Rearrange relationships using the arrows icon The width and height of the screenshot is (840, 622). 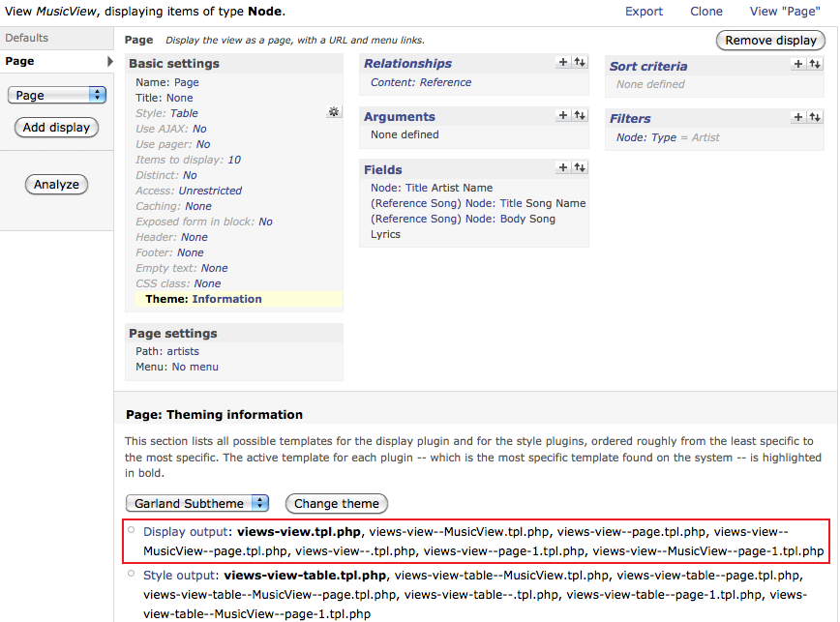[579, 62]
